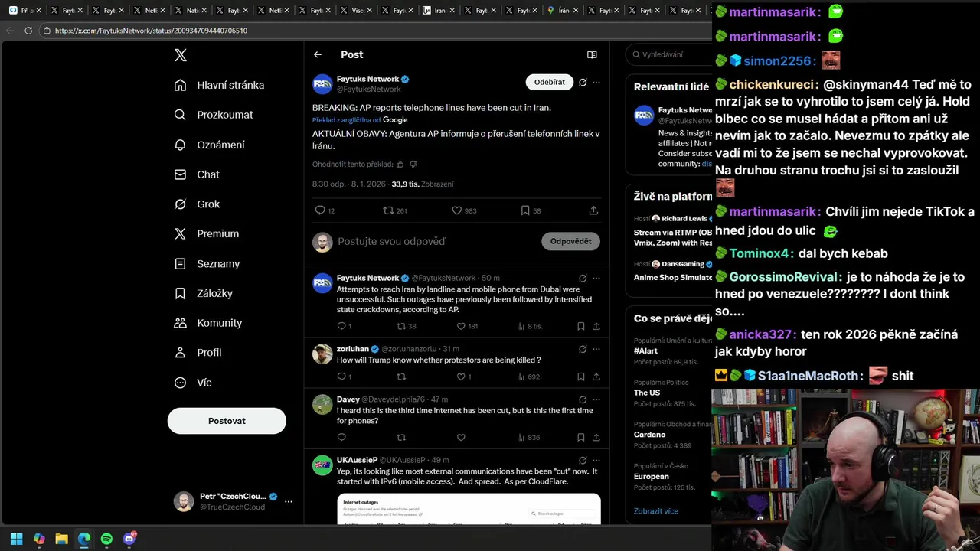Screen dimensions: 980x551
Task: Rate translation thumbs down
Action: click(413, 165)
